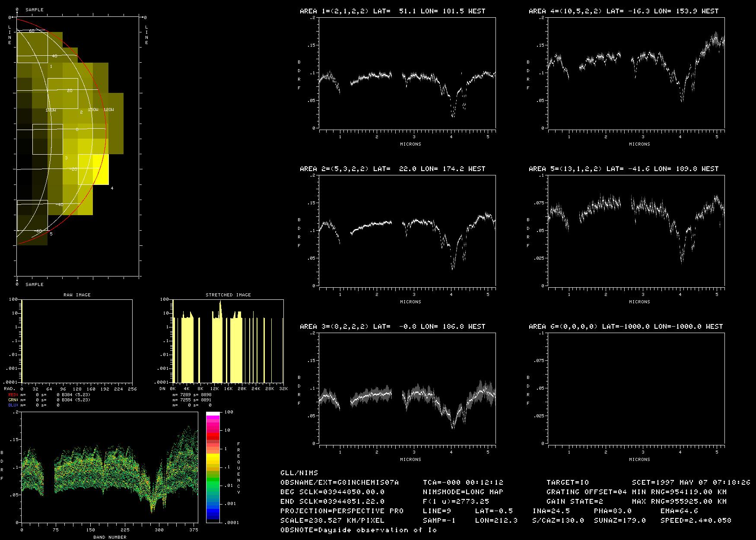Click the PHA=83.0 phase angle value
This screenshot has width=756, height=540.
tap(613, 511)
